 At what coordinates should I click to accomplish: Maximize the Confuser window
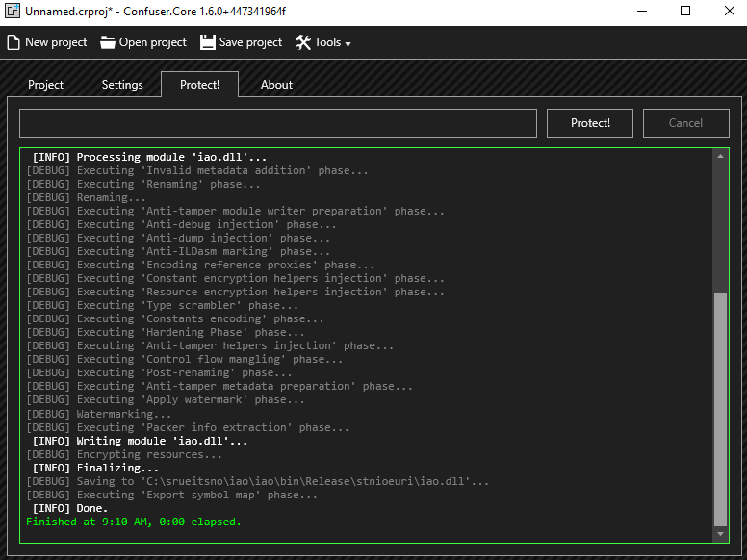685,12
